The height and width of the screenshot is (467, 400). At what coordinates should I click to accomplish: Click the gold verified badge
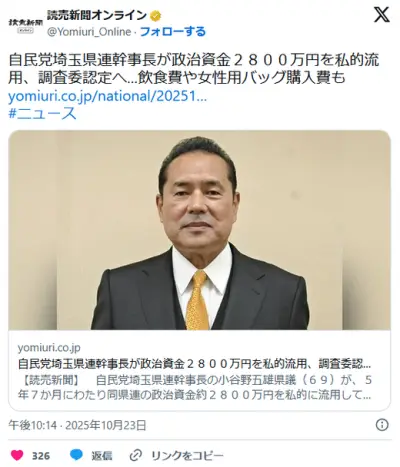155,15
